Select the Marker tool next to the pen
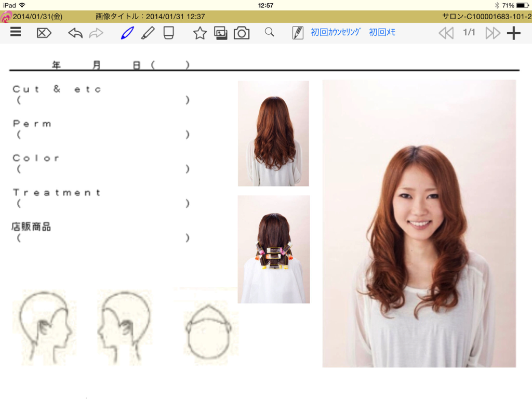Image resolution: width=532 pixels, height=399 pixels. pos(148,32)
